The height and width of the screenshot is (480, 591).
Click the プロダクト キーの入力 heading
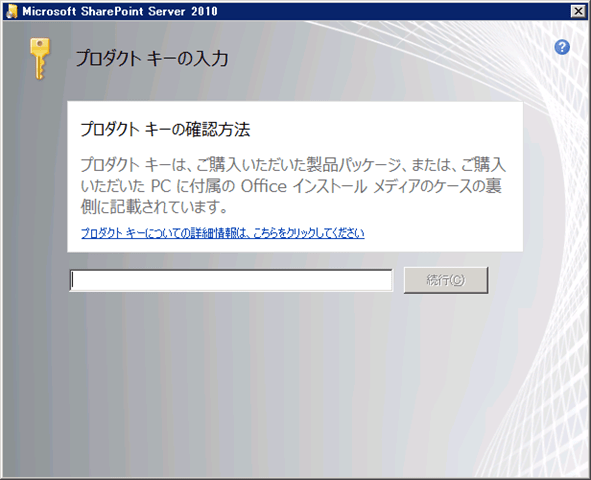[x=152, y=58]
